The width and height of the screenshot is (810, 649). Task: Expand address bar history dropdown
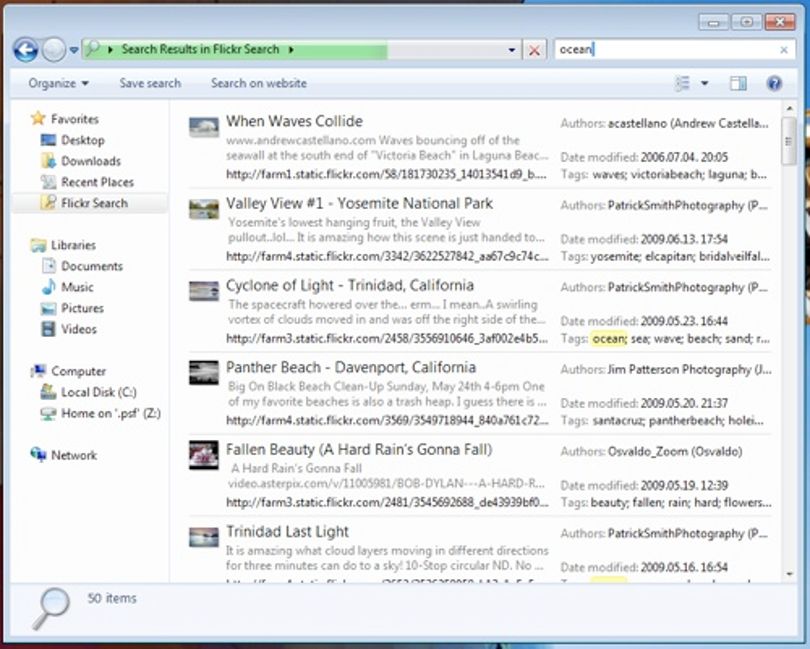tap(511, 50)
